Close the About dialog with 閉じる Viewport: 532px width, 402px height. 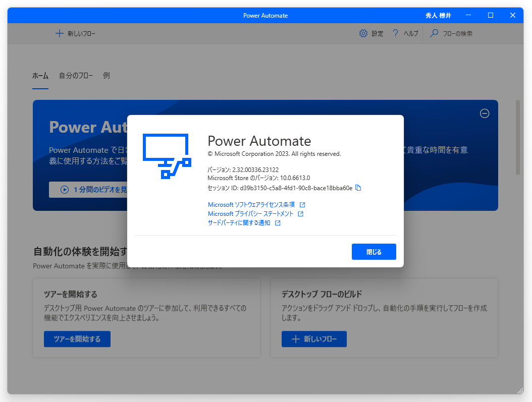click(374, 251)
